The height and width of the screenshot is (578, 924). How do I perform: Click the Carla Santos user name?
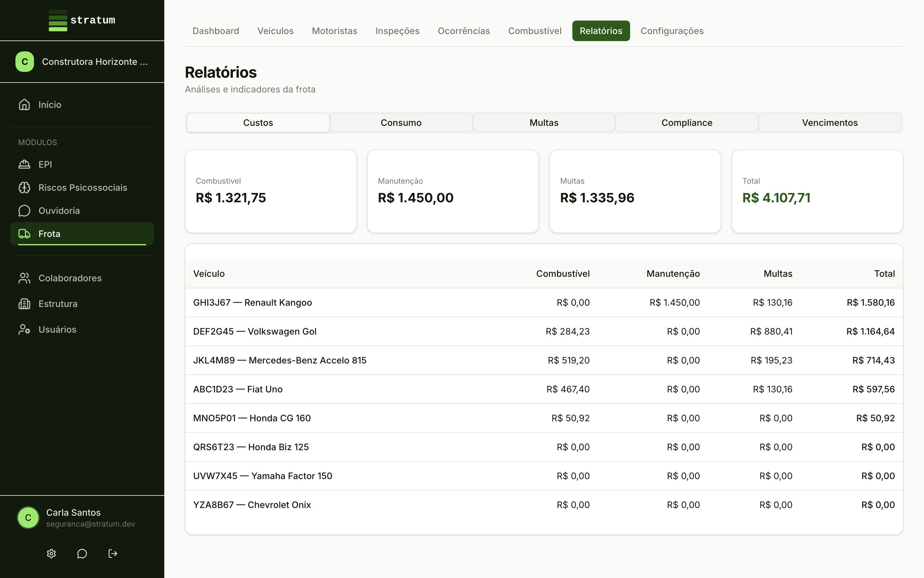click(x=73, y=512)
